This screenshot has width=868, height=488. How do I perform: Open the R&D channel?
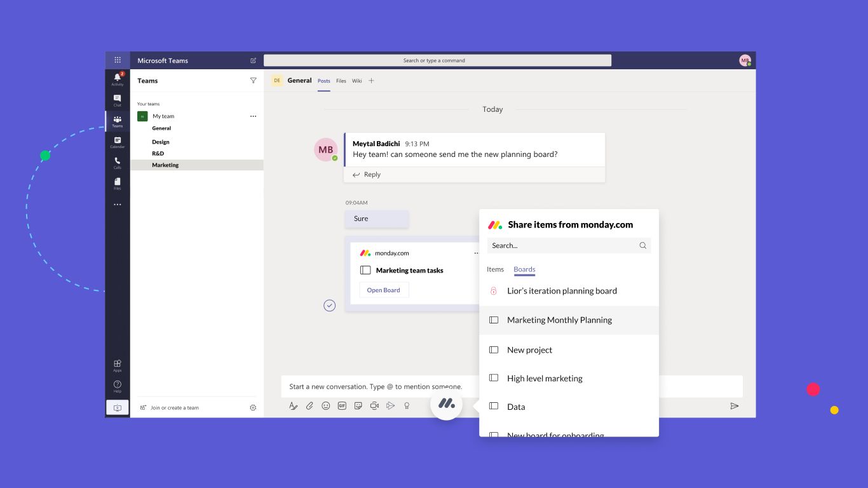(x=158, y=154)
